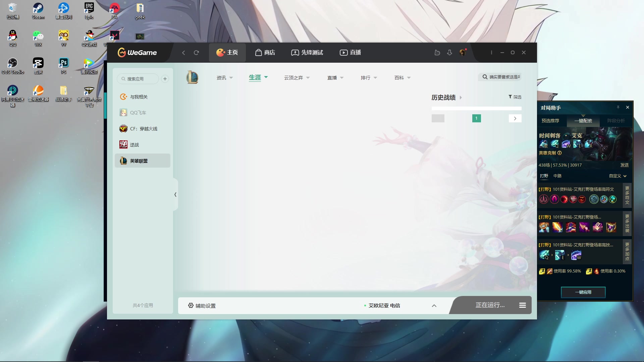Viewport: 644px width, 362px height.
Task: Switch to 阵容分析 tab in 对局助手
Action: tap(616, 121)
